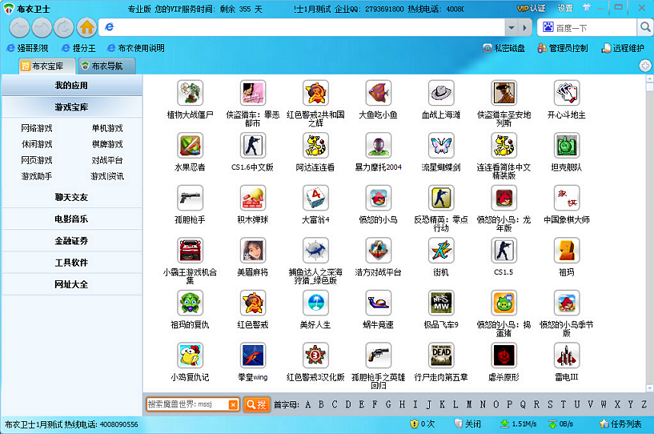Image resolution: width=654 pixels, height=434 pixels.
Task: Open 远程维护 tool
Action: pos(622,48)
